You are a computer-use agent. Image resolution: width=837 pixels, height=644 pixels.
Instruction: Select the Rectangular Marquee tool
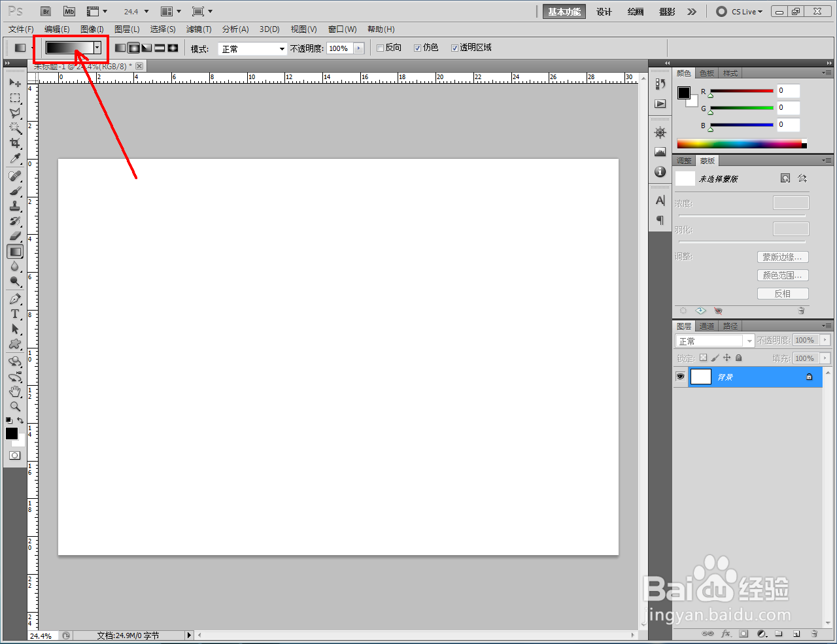(x=15, y=98)
